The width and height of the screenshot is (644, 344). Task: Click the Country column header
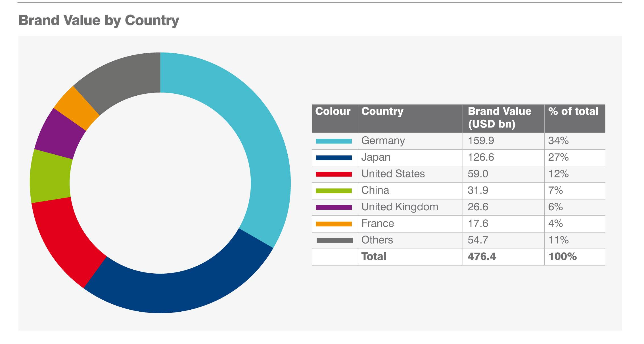tap(382, 112)
